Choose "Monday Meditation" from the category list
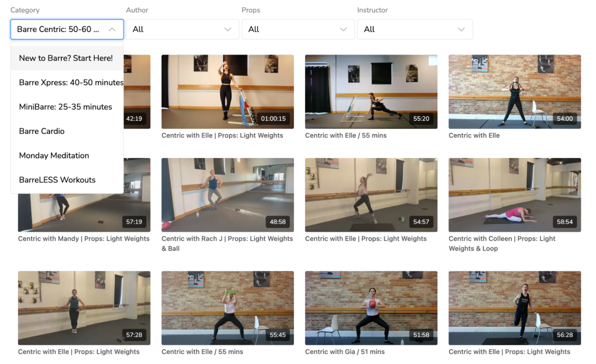Viewport: 596px width, 364px height. click(54, 155)
